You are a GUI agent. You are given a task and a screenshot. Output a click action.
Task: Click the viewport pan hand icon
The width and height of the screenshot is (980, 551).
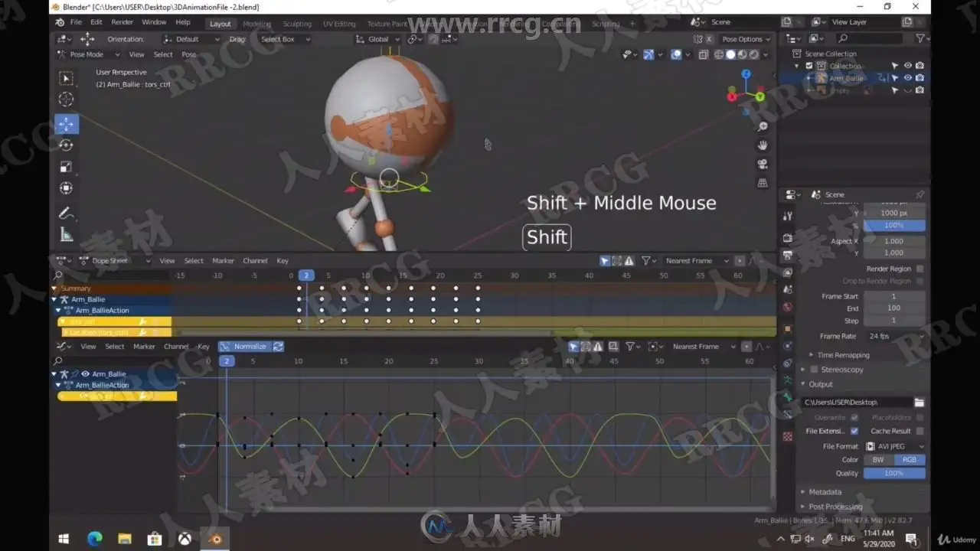(763, 145)
